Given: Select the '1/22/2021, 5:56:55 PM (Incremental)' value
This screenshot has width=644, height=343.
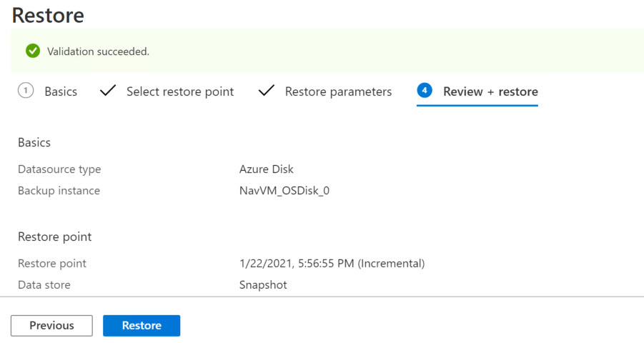Looking at the screenshot, I should 332,263.
